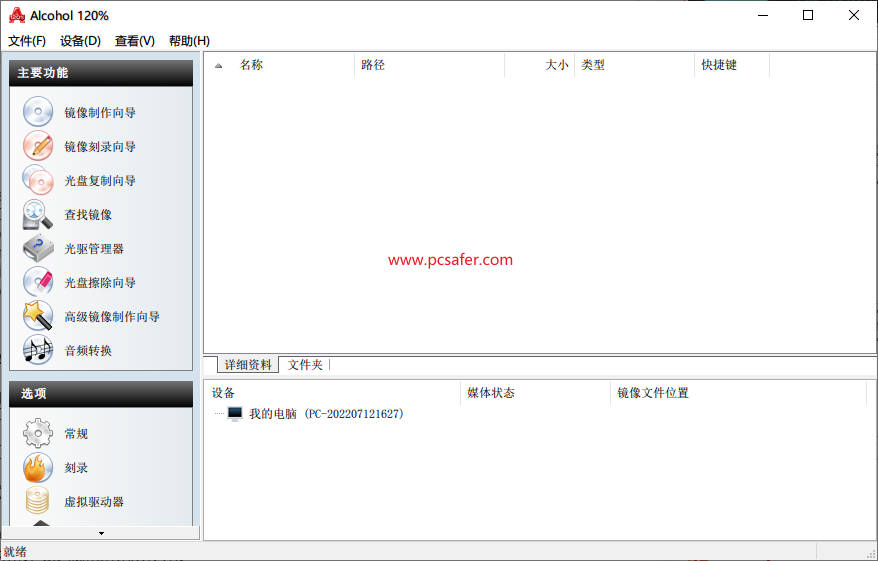The height and width of the screenshot is (561, 878).
Task: Start the 光盘复制向导 icon
Action: (38, 180)
